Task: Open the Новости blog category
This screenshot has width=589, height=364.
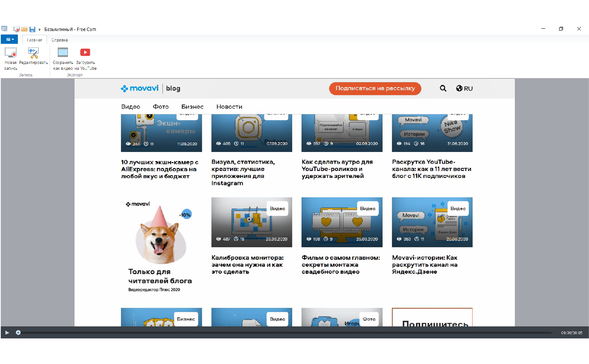Action: (x=229, y=107)
